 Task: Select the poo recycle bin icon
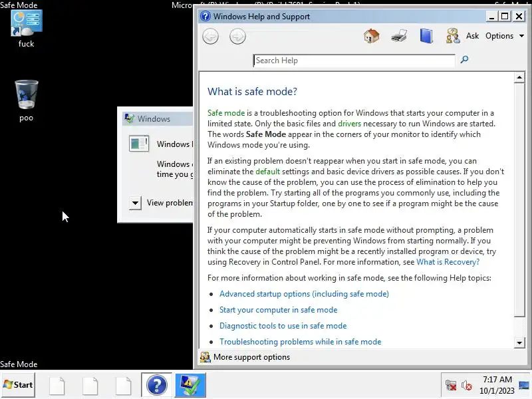[26, 100]
